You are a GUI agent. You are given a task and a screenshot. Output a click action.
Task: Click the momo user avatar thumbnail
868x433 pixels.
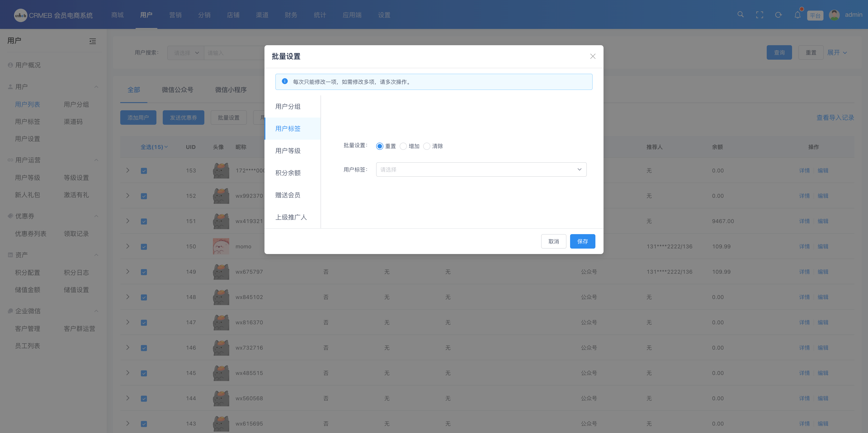click(x=221, y=246)
